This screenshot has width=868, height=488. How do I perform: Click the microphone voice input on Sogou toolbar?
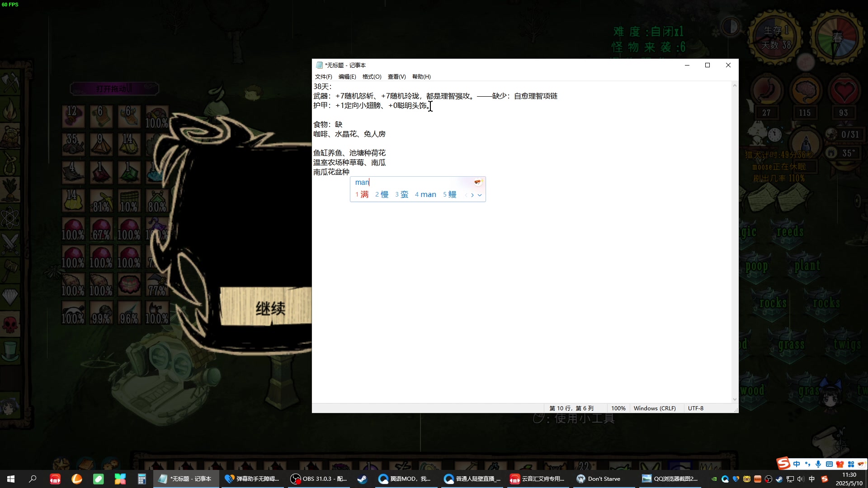tap(818, 464)
